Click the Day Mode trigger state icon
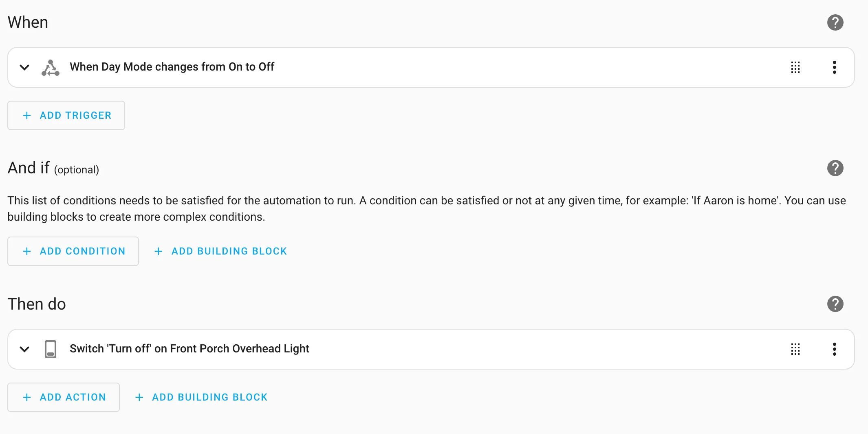The height and width of the screenshot is (434, 868). (51, 67)
